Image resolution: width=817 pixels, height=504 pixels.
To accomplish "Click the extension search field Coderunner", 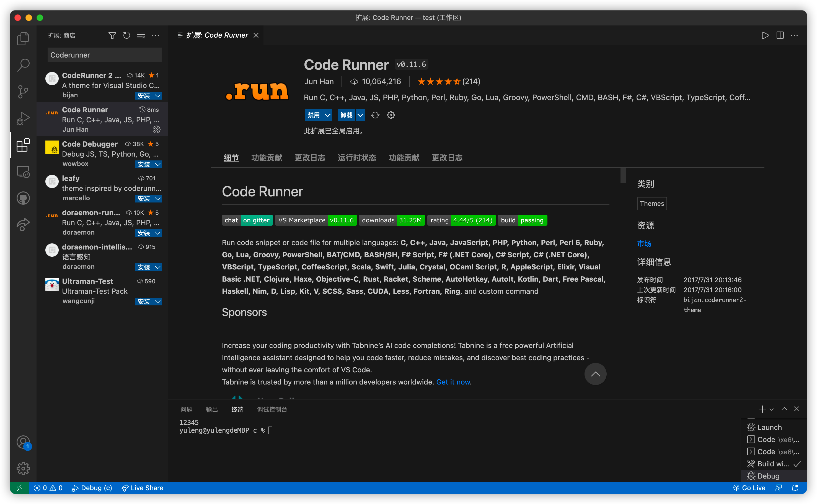I will click(104, 55).
